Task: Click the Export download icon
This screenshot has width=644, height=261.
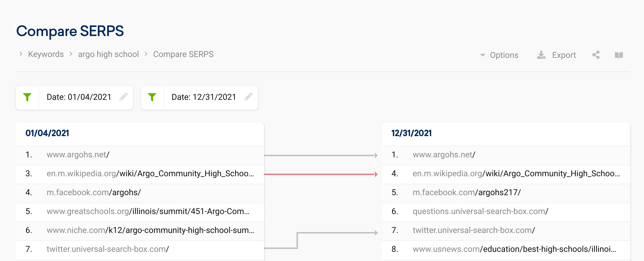Action: click(x=541, y=55)
